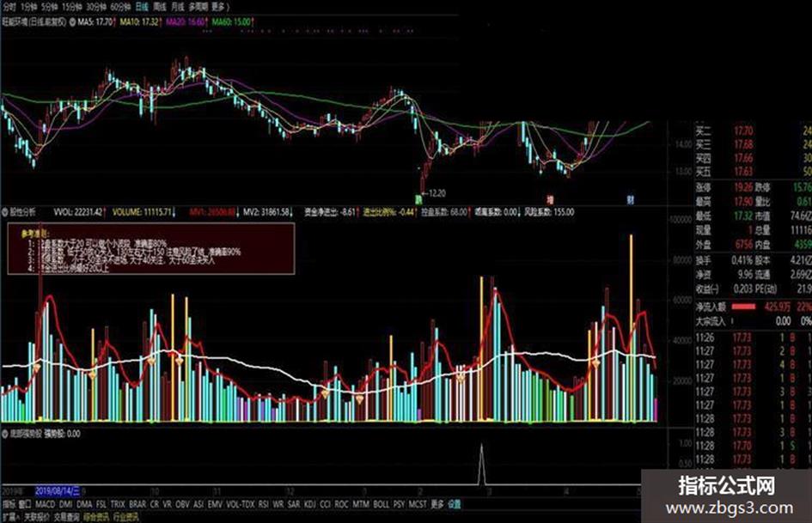Click 净流入额 red bar in side panel
Image resolution: width=812 pixels, height=523 pixels.
pyautogui.click(x=743, y=307)
